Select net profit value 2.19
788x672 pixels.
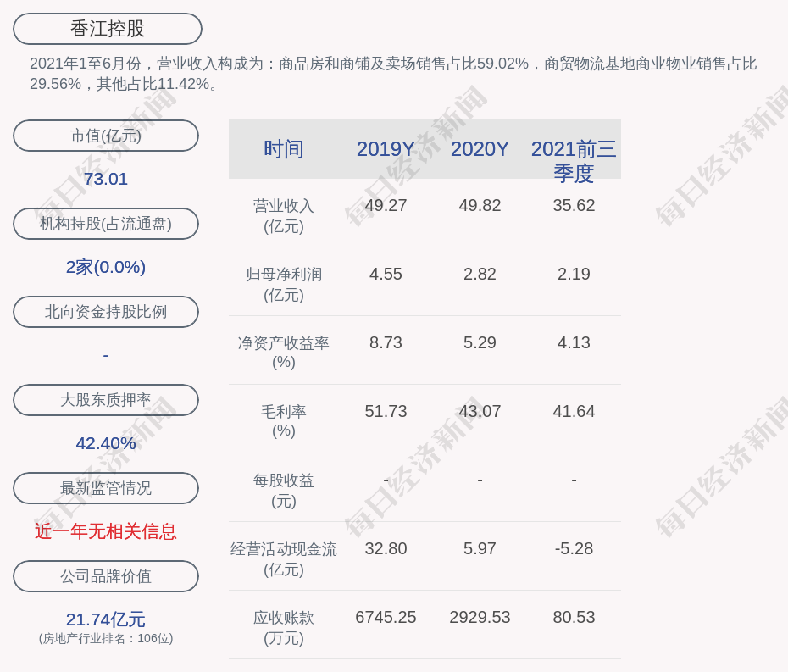pos(574,274)
